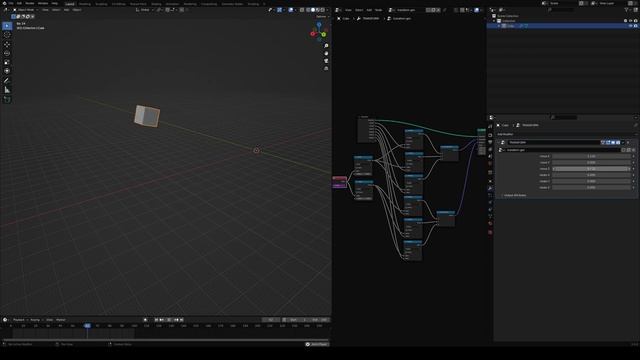Select the Rotate tool
640x360 pixels.
point(7,53)
